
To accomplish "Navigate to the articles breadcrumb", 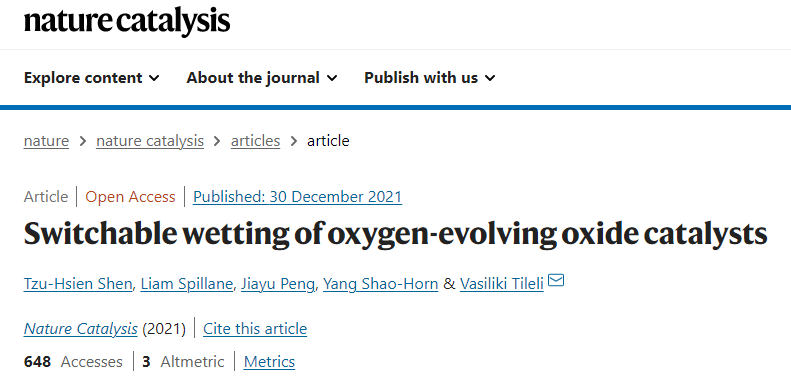I will coord(255,141).
